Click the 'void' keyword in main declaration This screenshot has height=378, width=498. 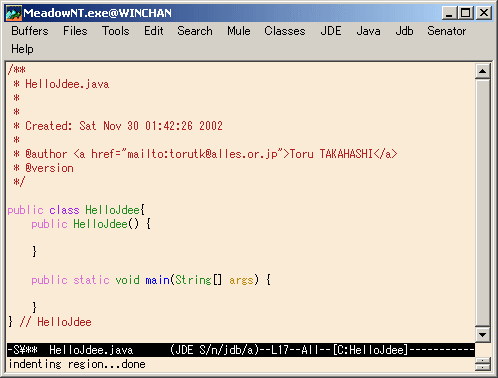point(127,280)
